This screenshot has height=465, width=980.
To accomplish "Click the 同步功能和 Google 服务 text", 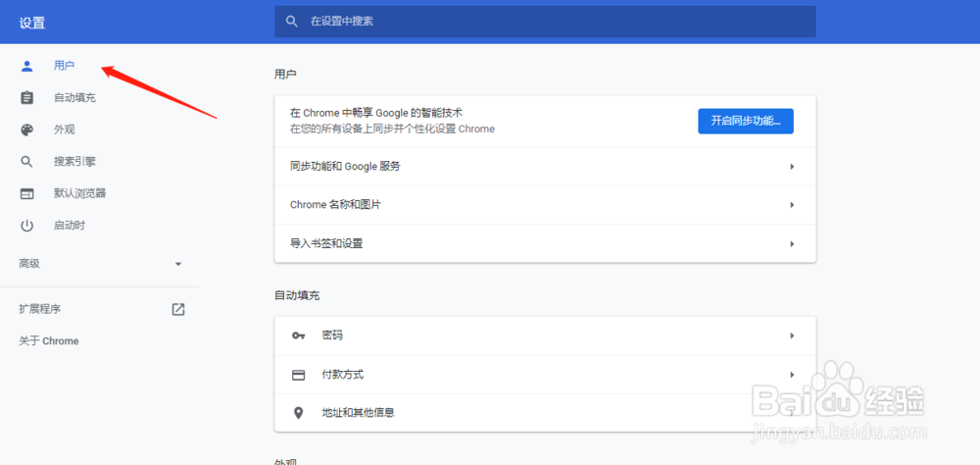I will 345,167.
